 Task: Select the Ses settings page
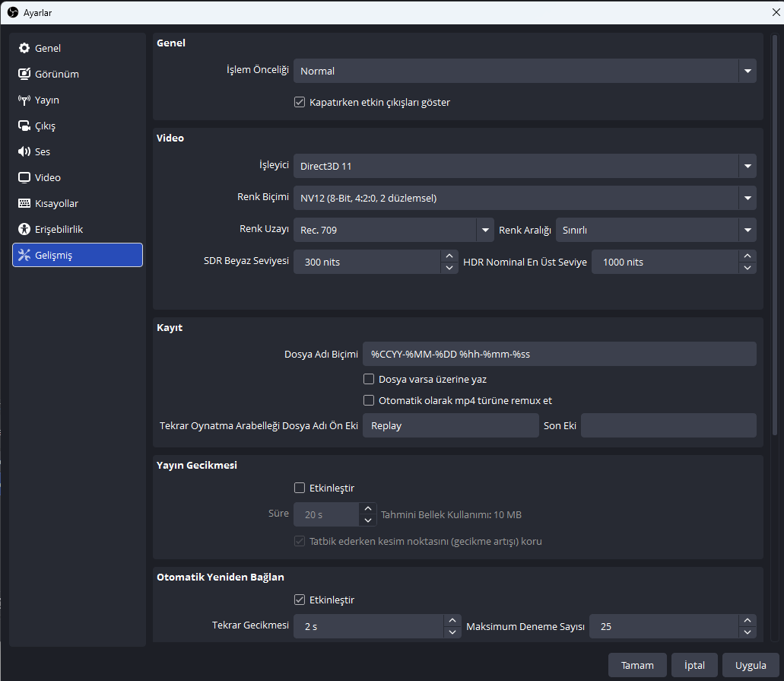pos(78,151)
